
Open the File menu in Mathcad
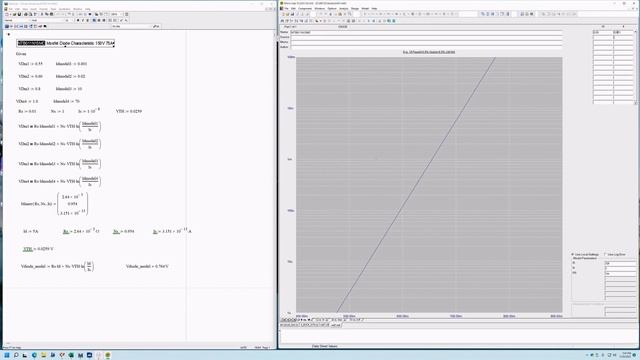[10, 9]
